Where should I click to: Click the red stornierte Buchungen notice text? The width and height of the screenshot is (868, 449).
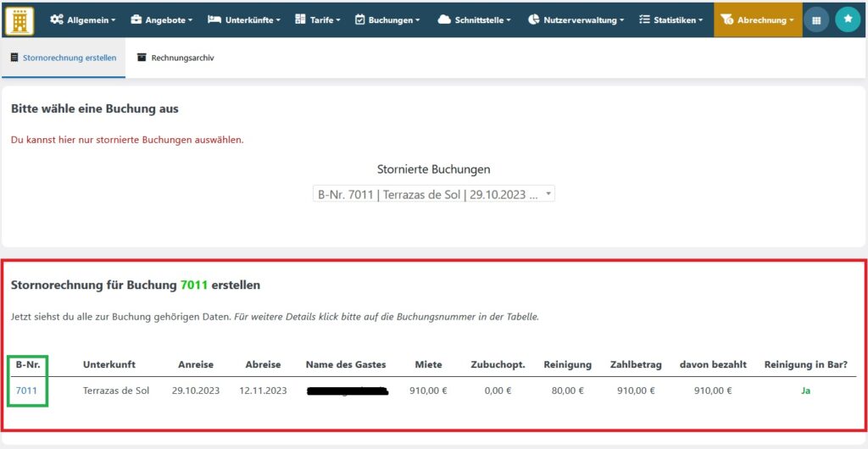(x=127, y=140)
